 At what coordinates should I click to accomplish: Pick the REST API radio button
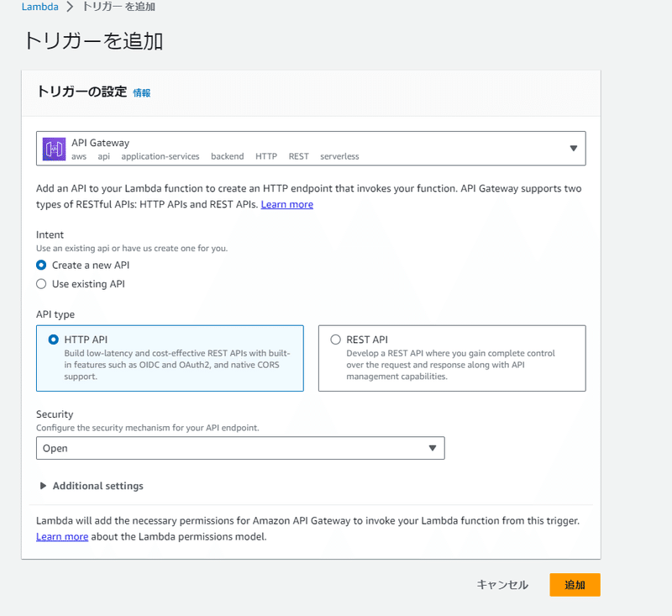(x=335, y=340)
